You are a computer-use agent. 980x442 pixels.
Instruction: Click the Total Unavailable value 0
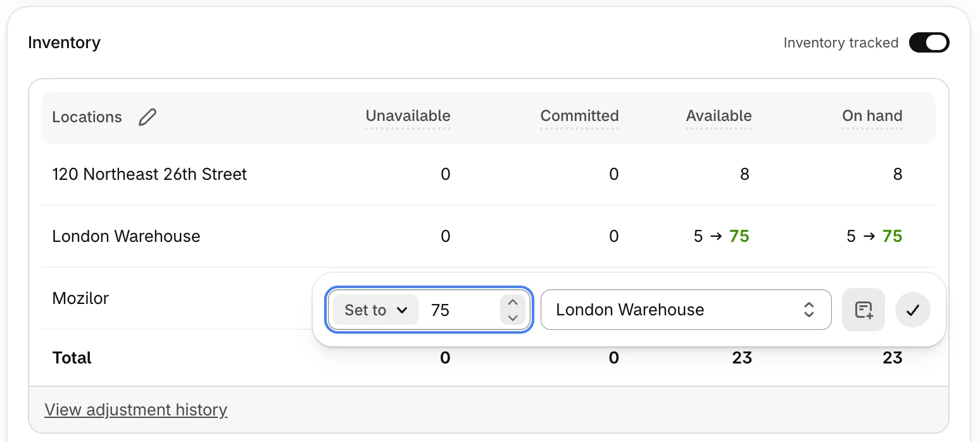point(445,358)
